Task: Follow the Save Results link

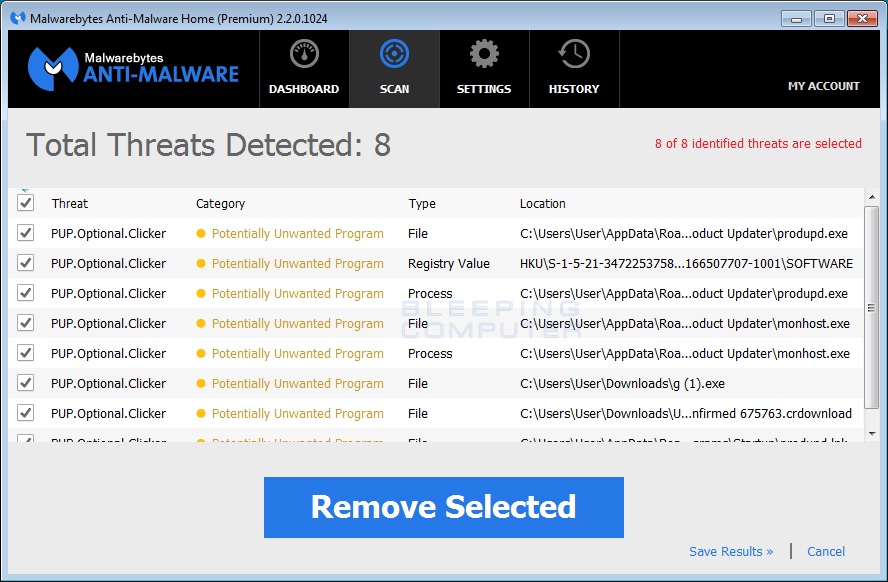Action: coord(730,551)
